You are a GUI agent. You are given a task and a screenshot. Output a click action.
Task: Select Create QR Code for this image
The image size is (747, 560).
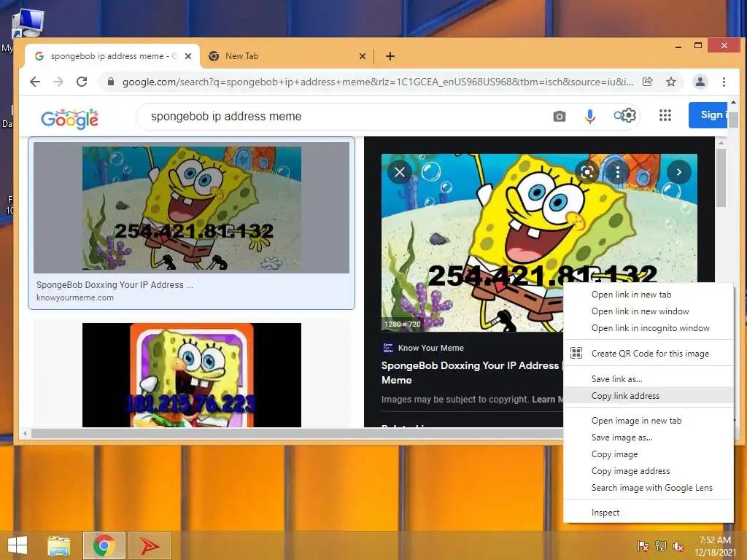[648, 354]
